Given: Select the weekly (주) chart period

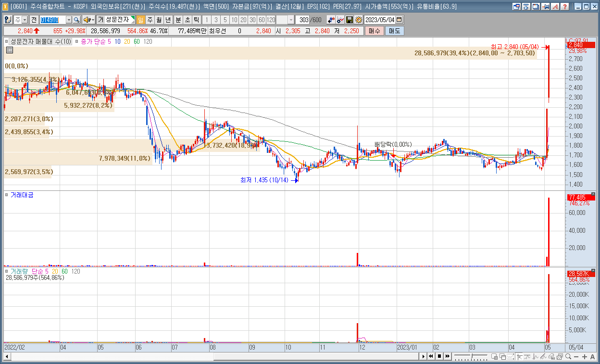Looking at the screenshot, I should pyautogui.click(x=150, y=20).
